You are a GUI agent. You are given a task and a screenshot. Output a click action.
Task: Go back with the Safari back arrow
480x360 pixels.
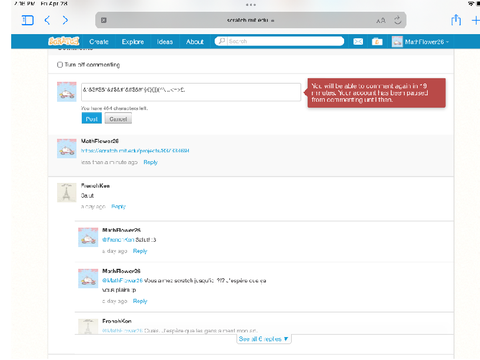point(47,20)
